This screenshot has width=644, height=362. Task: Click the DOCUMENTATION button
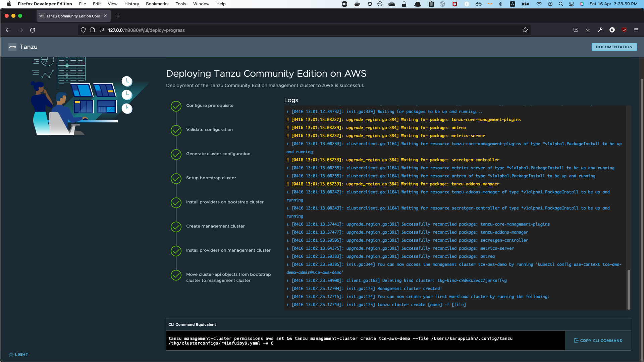pyautogui.click(x=614, y=47)
